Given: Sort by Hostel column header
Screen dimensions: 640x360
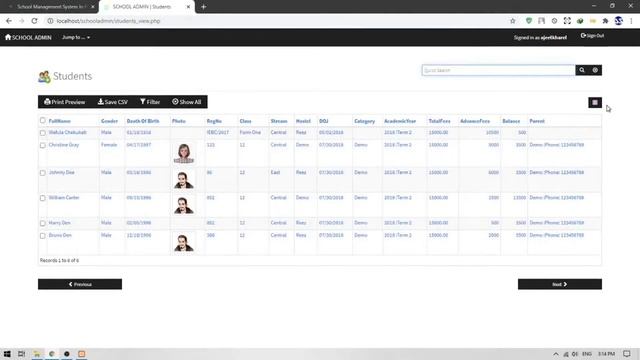Looking at the screenshot, I should [x=303, y=121].
